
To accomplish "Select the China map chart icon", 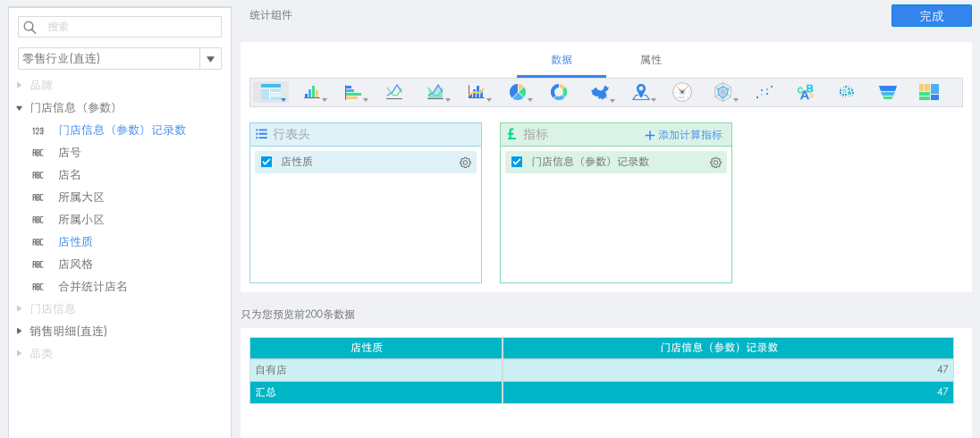I will pos(599,92).
